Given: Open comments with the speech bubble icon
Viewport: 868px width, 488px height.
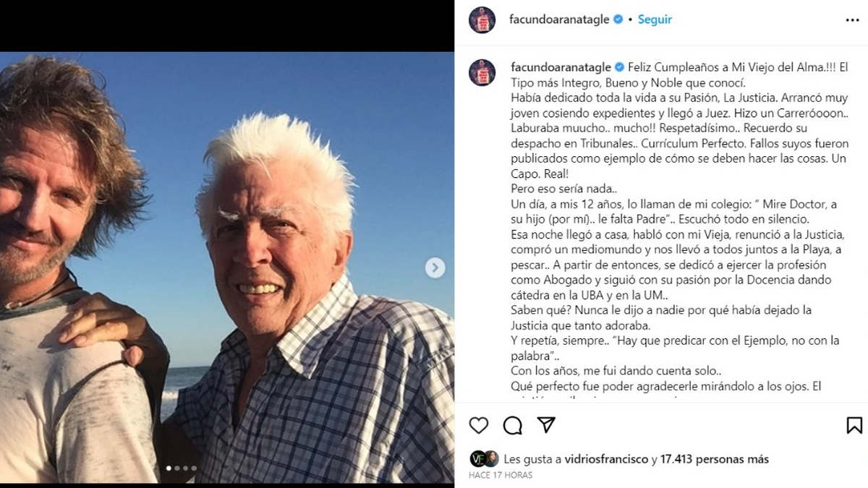Looking at the screenshot, I should pyautogui.click(x=513, y=425).
